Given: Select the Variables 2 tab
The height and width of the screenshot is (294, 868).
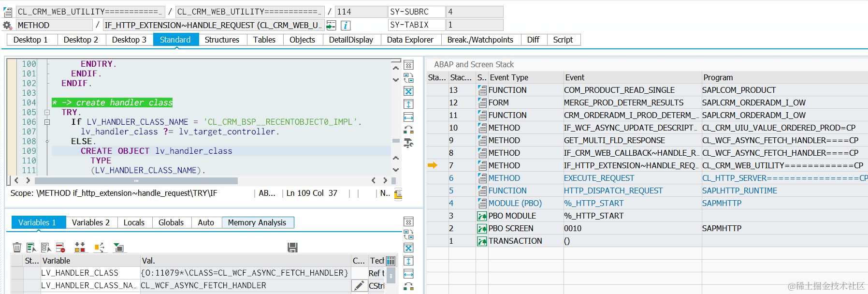Looking at the screenshot, I should point(91,222).
